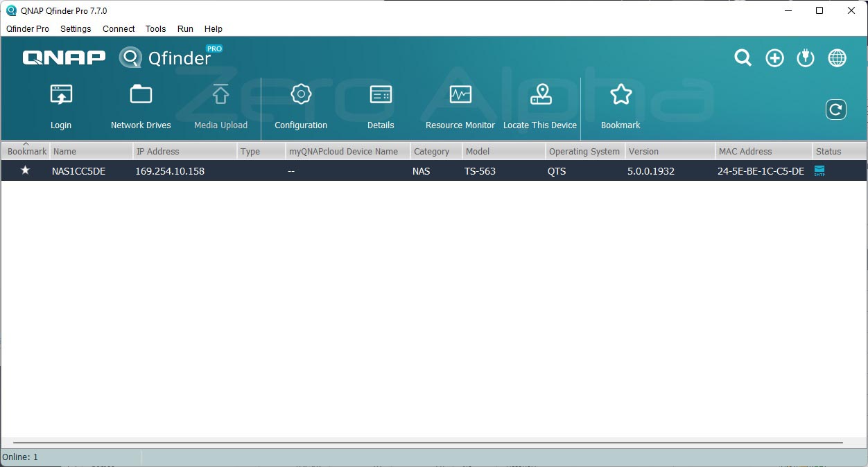Image resolution: width=868 pixels, height=467 pixels.
Task: Click the power plug icon
Action: tap(805, 58)
